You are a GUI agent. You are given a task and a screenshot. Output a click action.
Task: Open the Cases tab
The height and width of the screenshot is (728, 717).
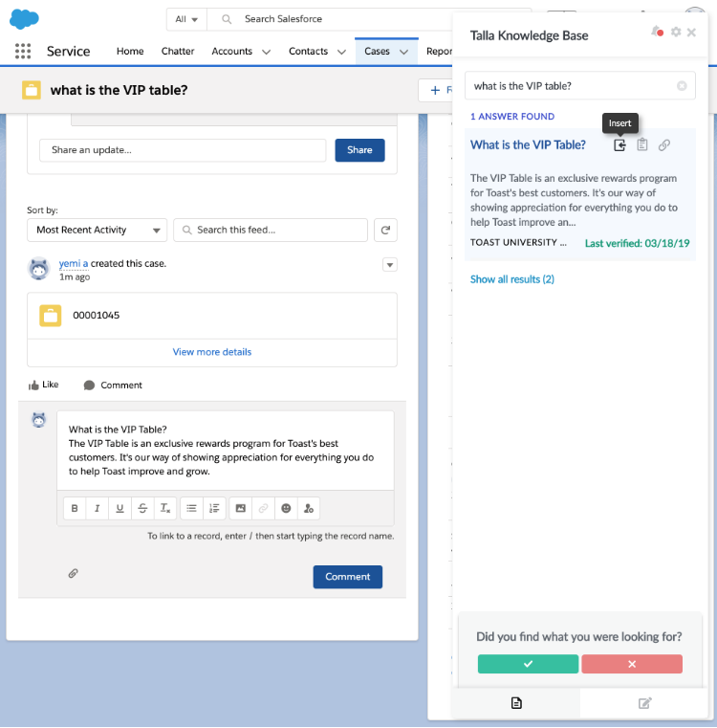click(x=377, y=51)
